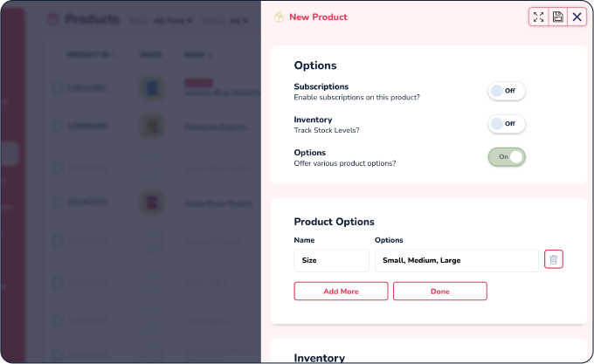Click the Done button
The width and height of the screenshot is (594, 364).
[439, 292]
